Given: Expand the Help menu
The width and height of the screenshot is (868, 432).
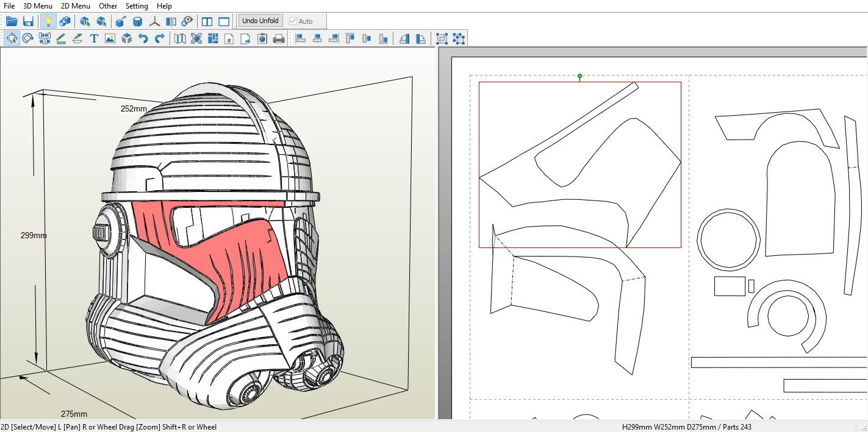Looking at the screenshot, I should [164, 5].
